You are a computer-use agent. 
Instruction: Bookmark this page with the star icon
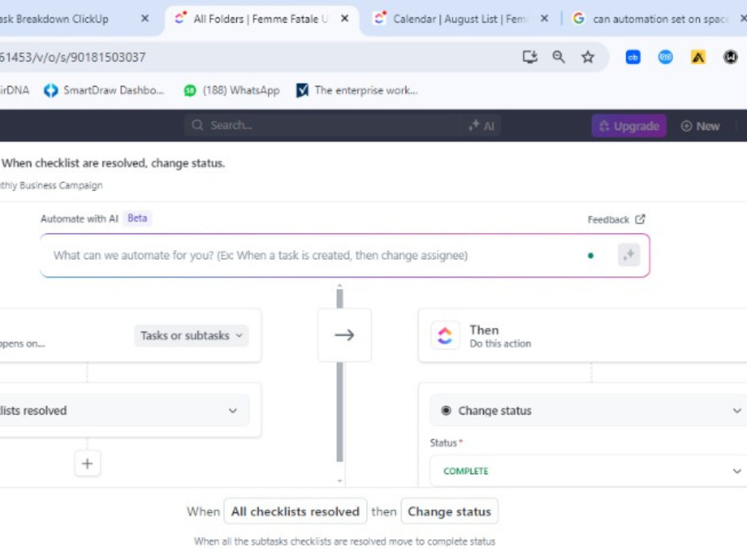588,57
